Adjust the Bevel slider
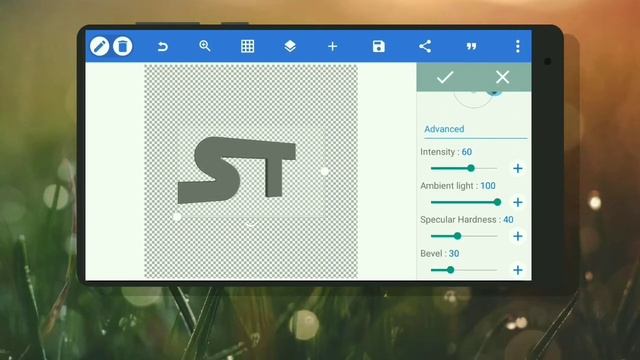The width and height of the screenshot is (640, 360). [x=464, y=270]
